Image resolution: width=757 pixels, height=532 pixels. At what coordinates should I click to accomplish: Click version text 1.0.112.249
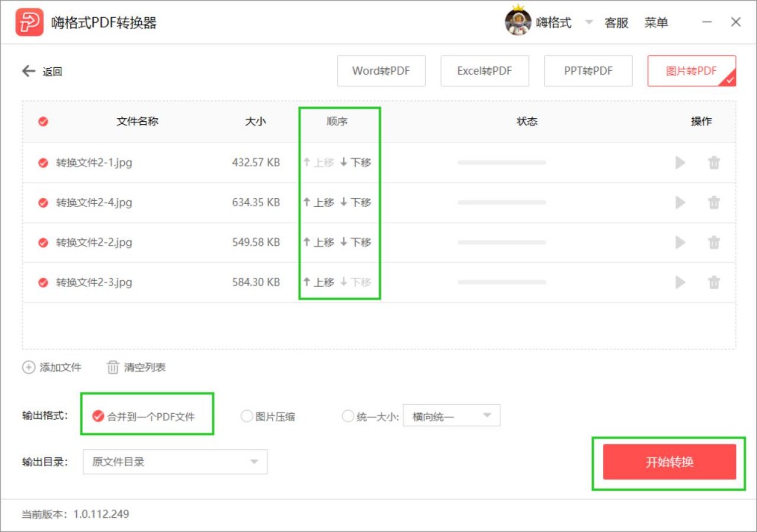tap(101, 514)
